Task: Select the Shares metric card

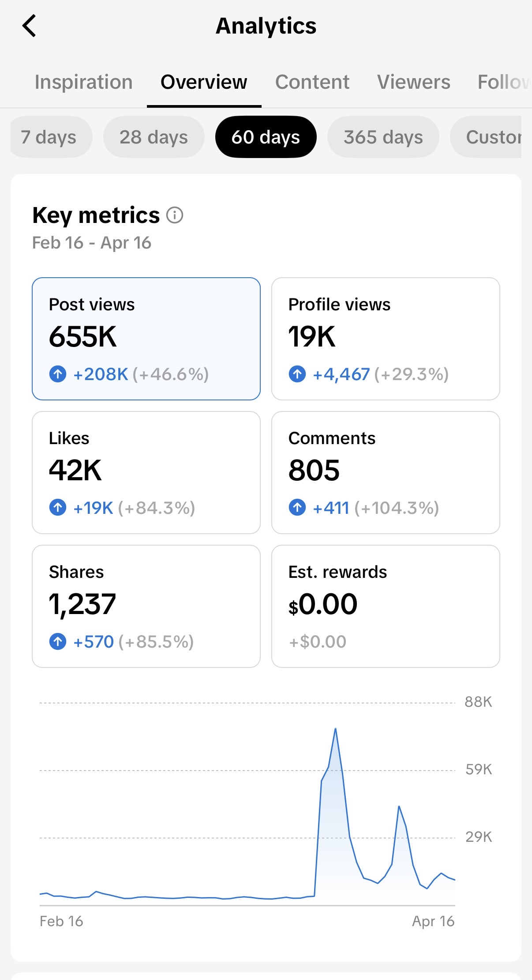Action: tap(146, 606)
